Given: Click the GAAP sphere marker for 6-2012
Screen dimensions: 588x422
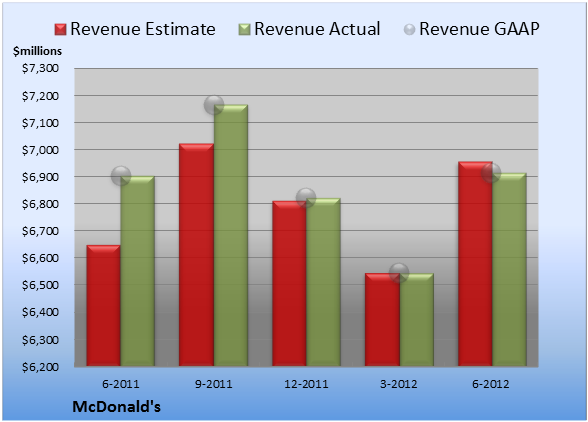Looking at the screenshot, I should [491, 173].
